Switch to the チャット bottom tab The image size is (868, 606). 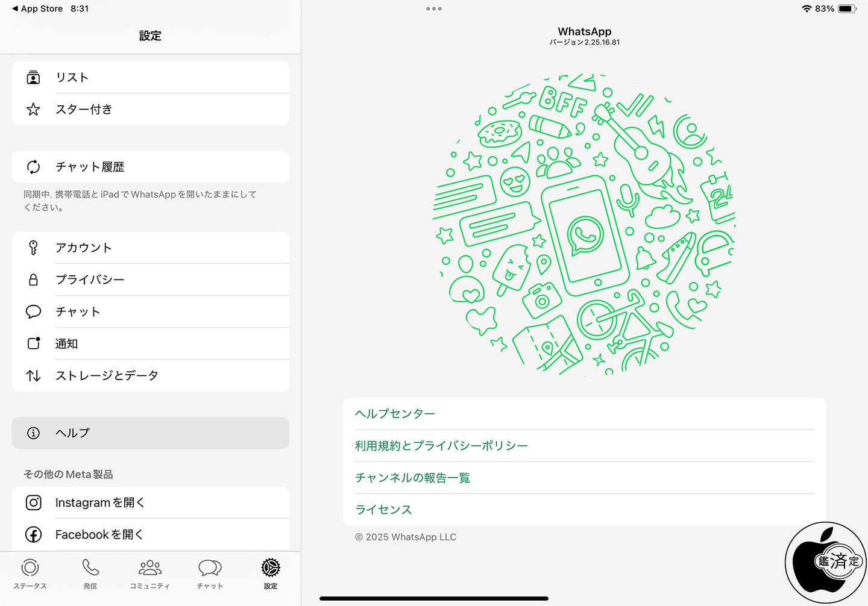tap(210, 574)
